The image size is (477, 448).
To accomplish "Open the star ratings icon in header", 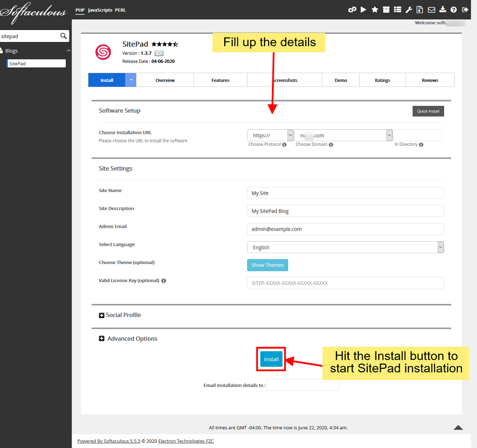I will (375, 10).
